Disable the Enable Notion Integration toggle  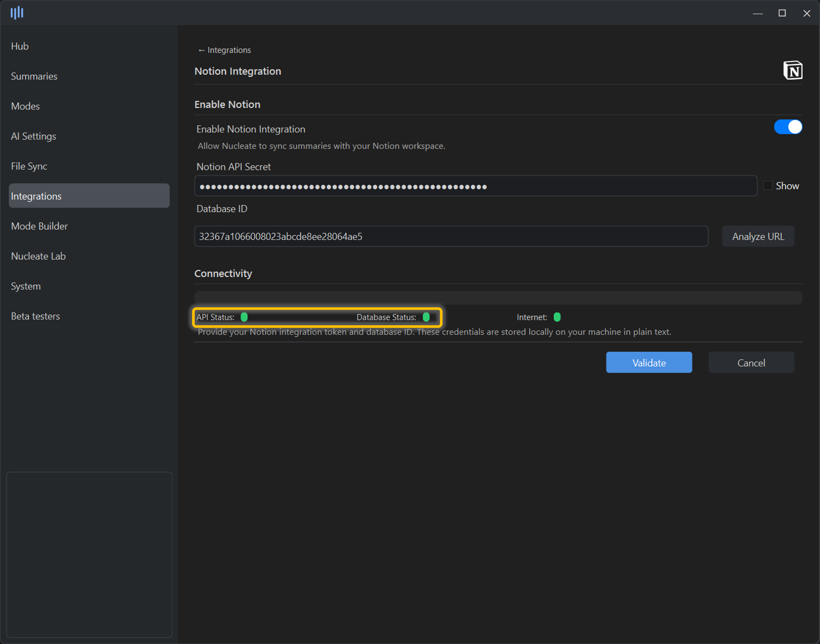(x=787, y=127)
